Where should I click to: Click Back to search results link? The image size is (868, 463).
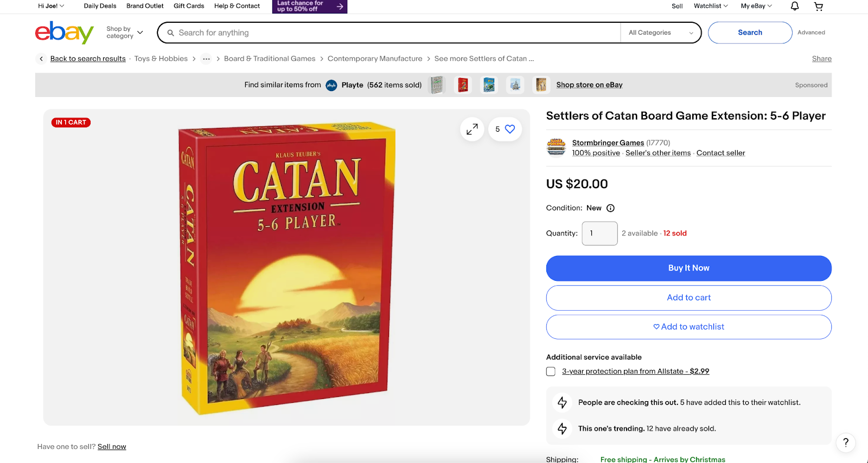(88, 59)
